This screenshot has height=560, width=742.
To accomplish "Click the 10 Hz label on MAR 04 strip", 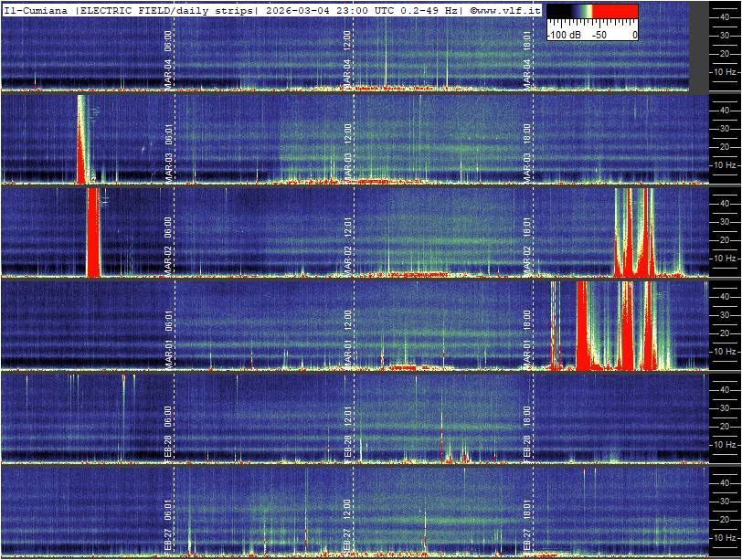I will pos(726,71).
